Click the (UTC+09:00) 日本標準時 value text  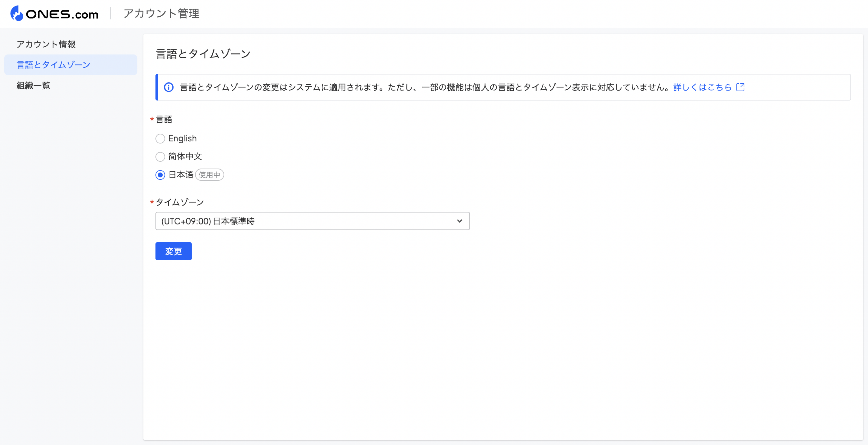[208, 221]
